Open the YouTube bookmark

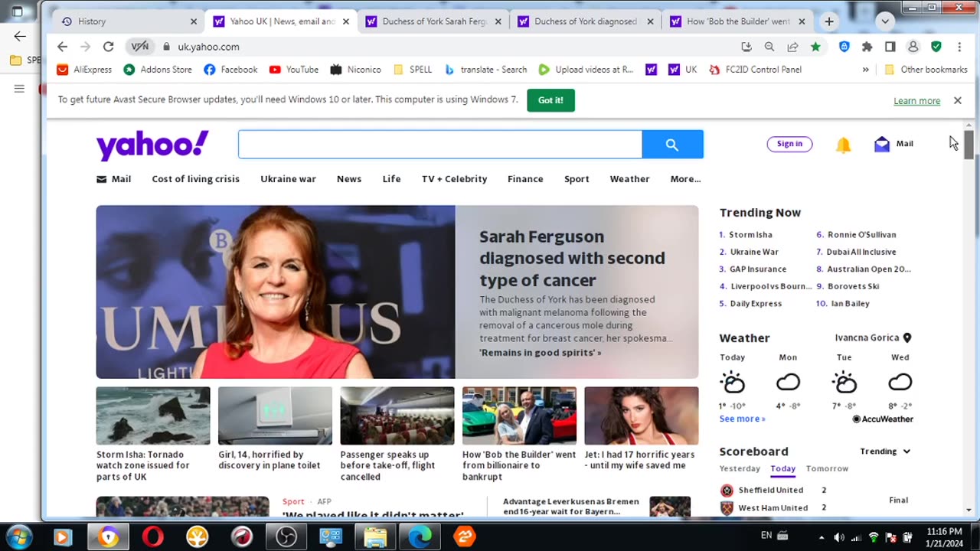click(x=294, y=70)
